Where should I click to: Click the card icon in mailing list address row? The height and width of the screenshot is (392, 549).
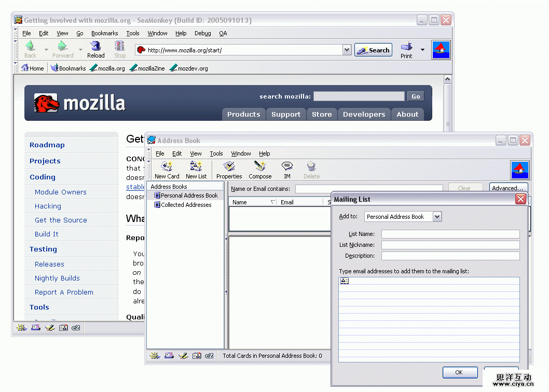click(x=345, y=281)
